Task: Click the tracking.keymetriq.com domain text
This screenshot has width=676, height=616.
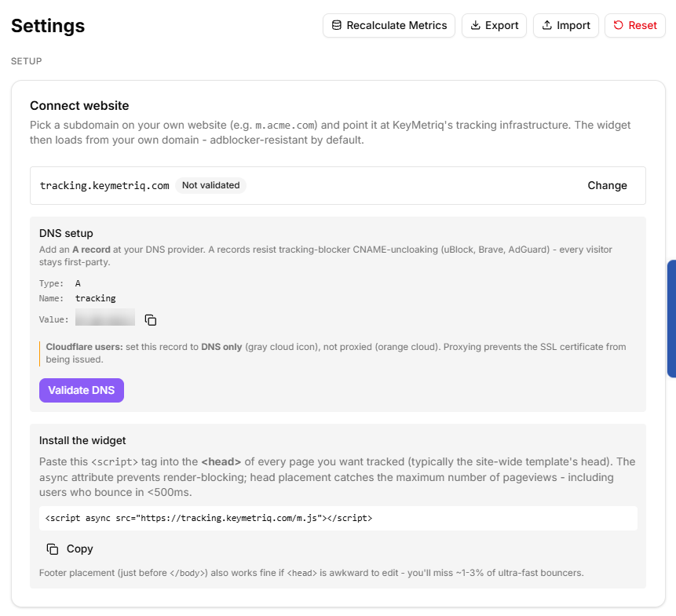Action: pos(104,186)
